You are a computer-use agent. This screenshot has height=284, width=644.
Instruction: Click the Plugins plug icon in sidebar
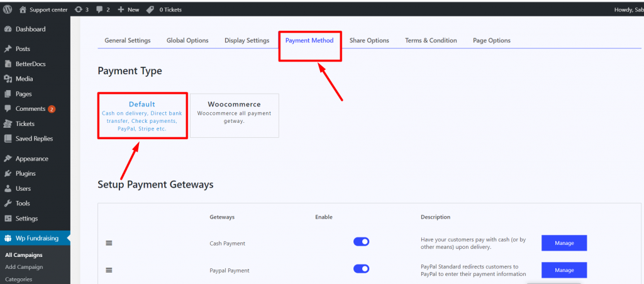(8, 173)
